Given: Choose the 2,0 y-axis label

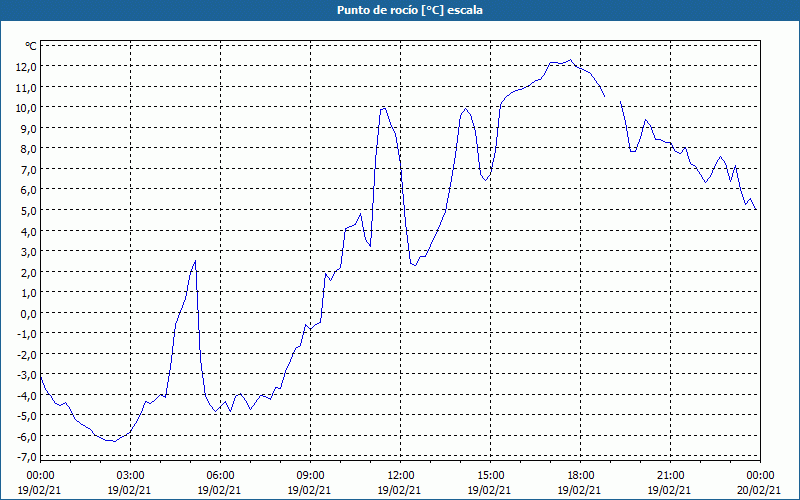Looking at the screenshot, I should tap(29, 272).
